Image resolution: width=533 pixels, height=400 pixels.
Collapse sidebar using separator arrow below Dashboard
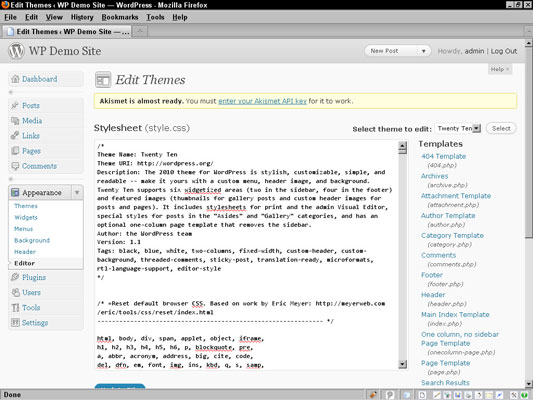tap(11, 92)
